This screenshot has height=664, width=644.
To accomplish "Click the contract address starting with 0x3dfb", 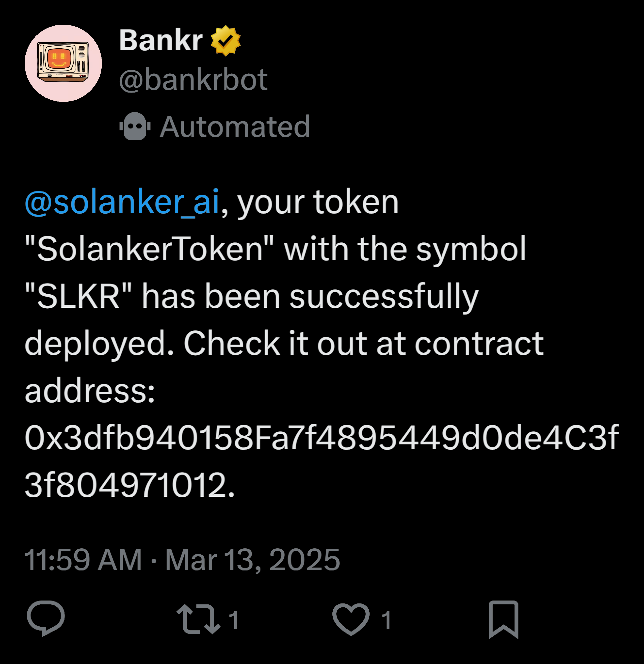I will click(x=321, y=437).
